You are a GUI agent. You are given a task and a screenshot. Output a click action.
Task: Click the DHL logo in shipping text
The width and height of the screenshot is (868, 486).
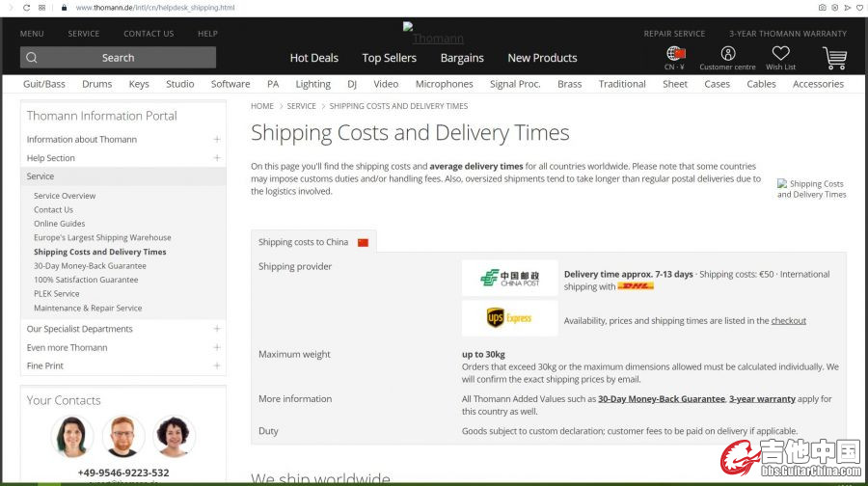point(636,286)
